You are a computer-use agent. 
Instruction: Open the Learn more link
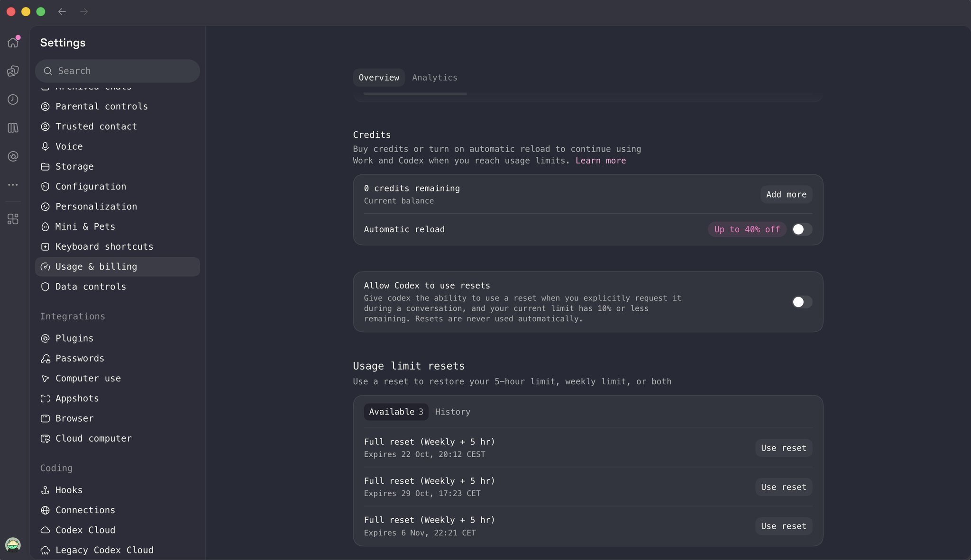[x=601, y=161]
